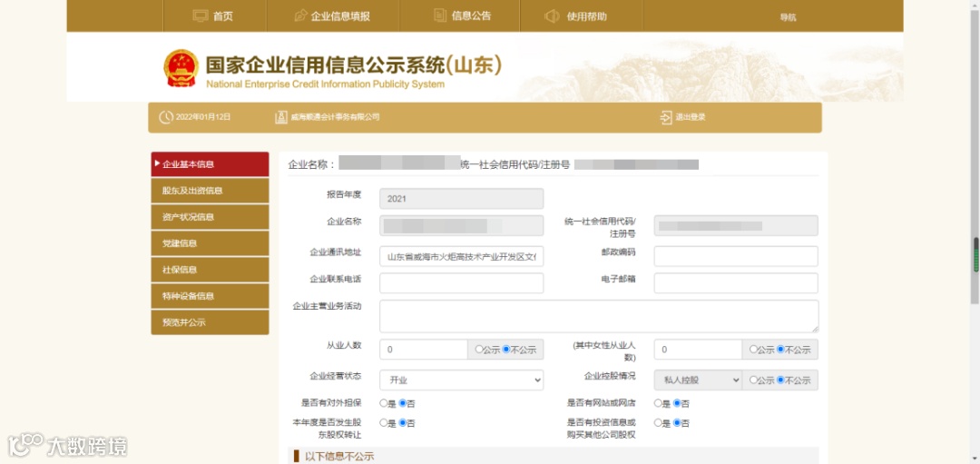Open the 企业控股情况 dropdown showing 私人控股

click(698, 380)
